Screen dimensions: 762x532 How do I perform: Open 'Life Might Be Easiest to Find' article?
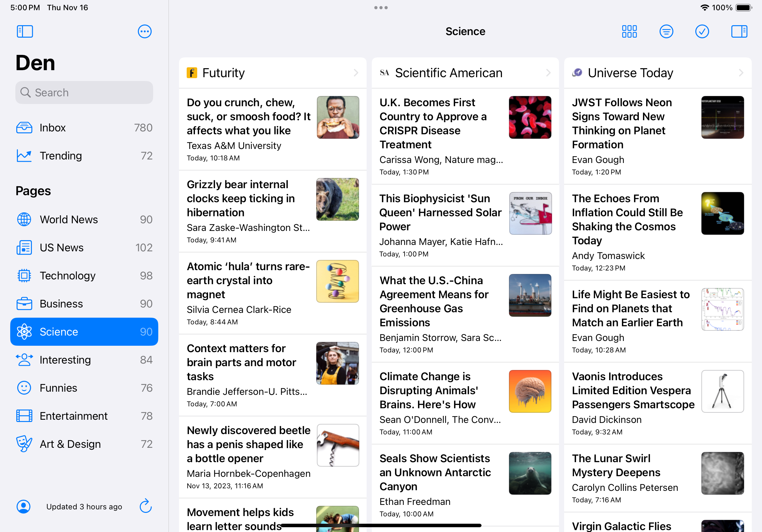point(658,321)
